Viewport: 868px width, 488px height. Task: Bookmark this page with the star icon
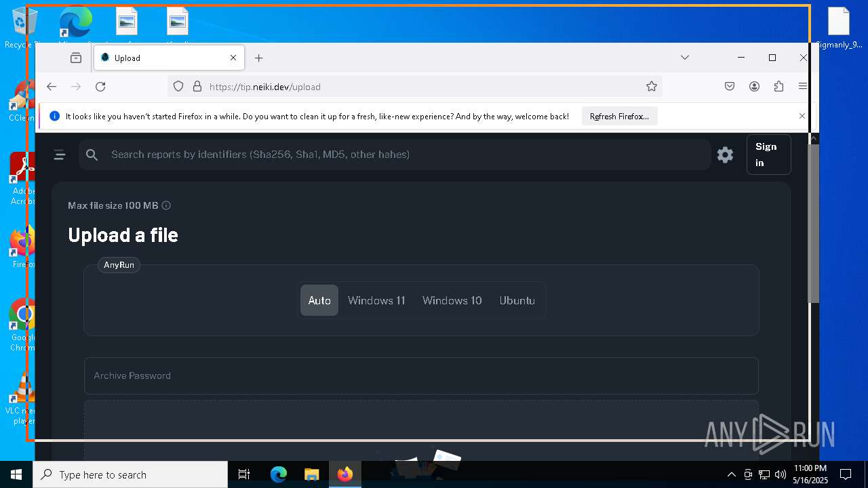coord(652,87)
